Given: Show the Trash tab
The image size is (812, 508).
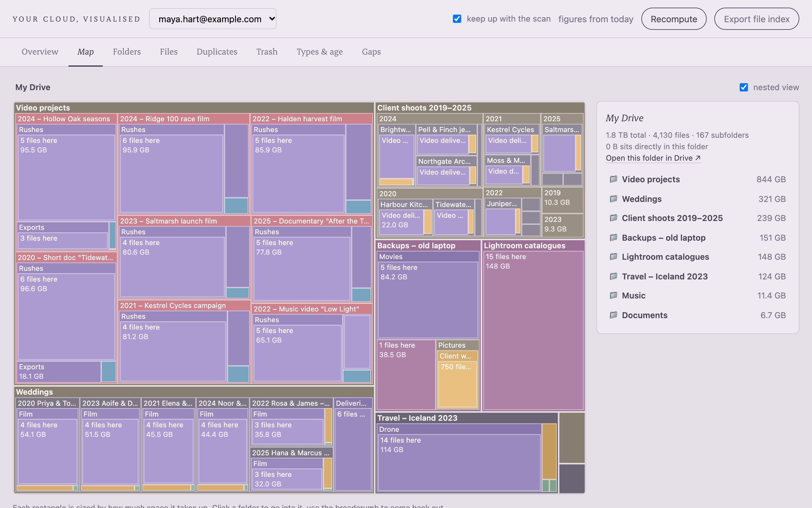Looking at the screenshot, I should point(267,52).
